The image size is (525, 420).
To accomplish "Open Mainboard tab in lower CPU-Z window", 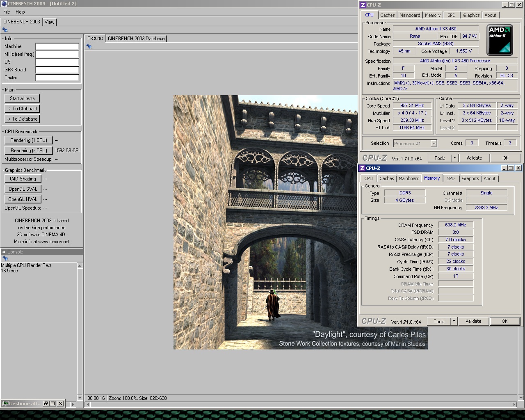I will coord(409,178).
